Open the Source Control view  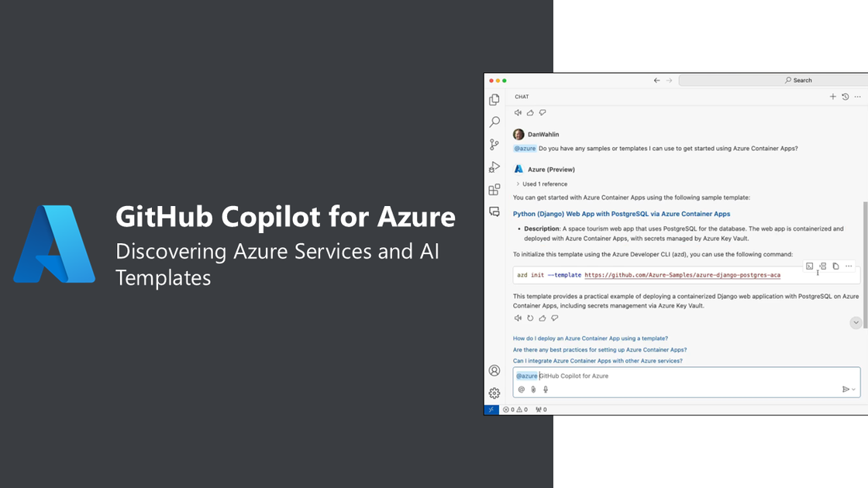pos(494,145)
